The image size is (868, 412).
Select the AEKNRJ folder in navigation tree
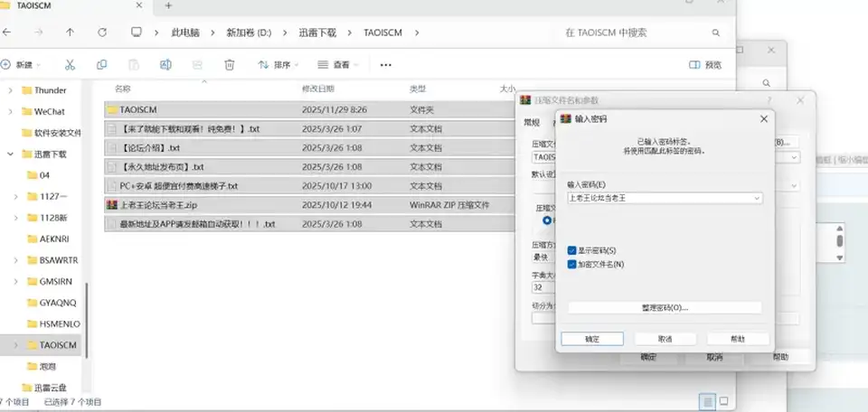click(x=48, y=239)
